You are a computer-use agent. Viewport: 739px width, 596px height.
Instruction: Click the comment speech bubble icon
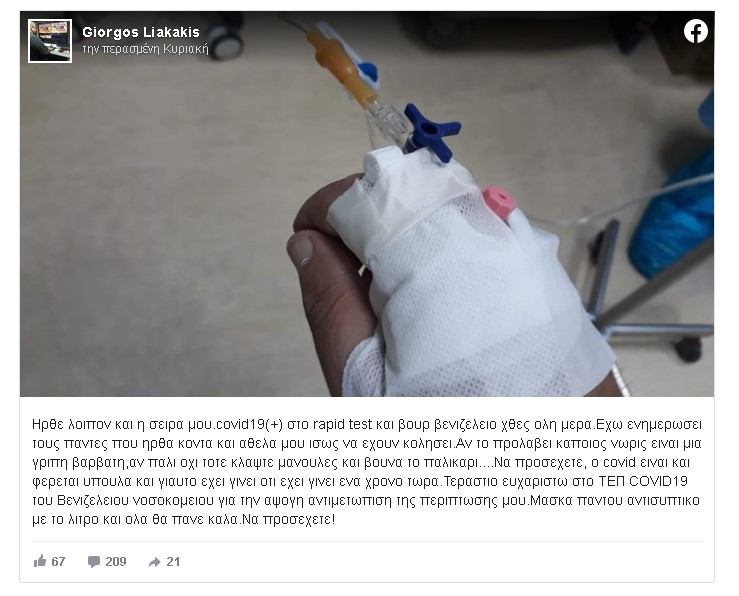pos(94,562)
